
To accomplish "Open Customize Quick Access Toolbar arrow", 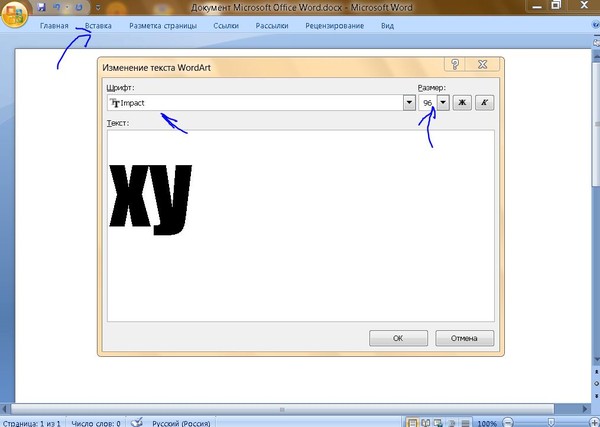I will 98,7.
